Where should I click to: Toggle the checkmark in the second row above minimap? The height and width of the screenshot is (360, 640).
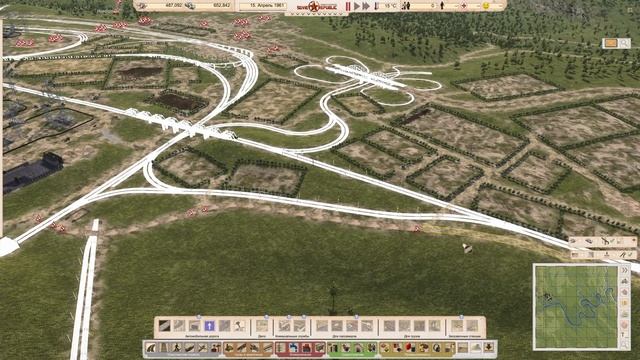pyautogui.click(x=630, y=254)
